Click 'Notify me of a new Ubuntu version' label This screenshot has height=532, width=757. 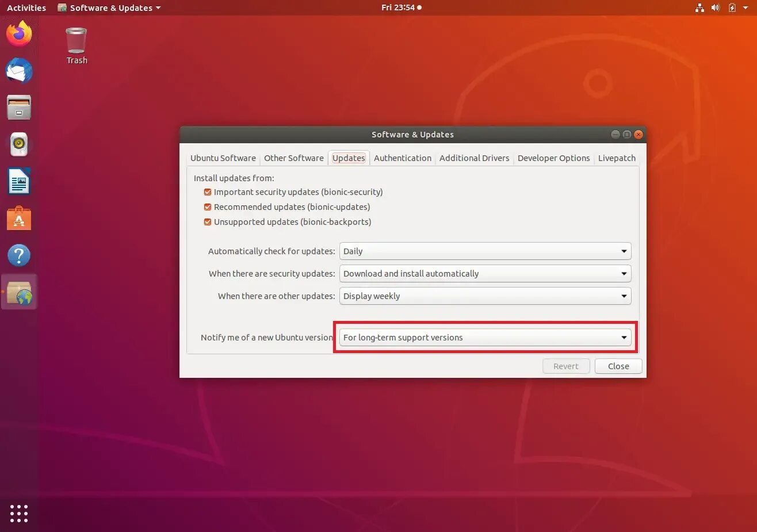(267, 338)
